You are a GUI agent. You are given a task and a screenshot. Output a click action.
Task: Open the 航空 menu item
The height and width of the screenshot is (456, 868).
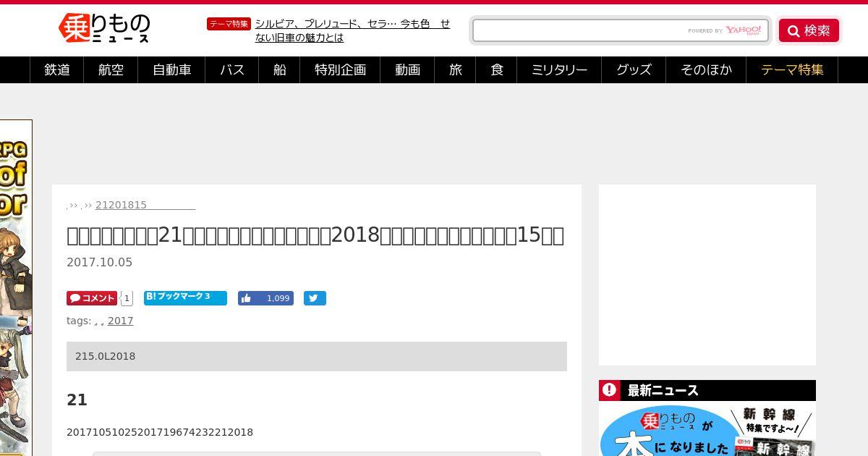coord(111,69)
